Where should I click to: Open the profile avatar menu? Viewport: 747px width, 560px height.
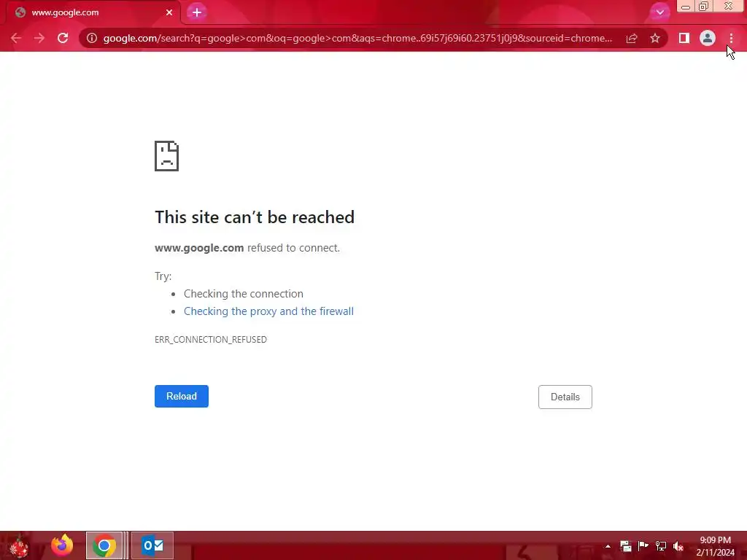708,38
